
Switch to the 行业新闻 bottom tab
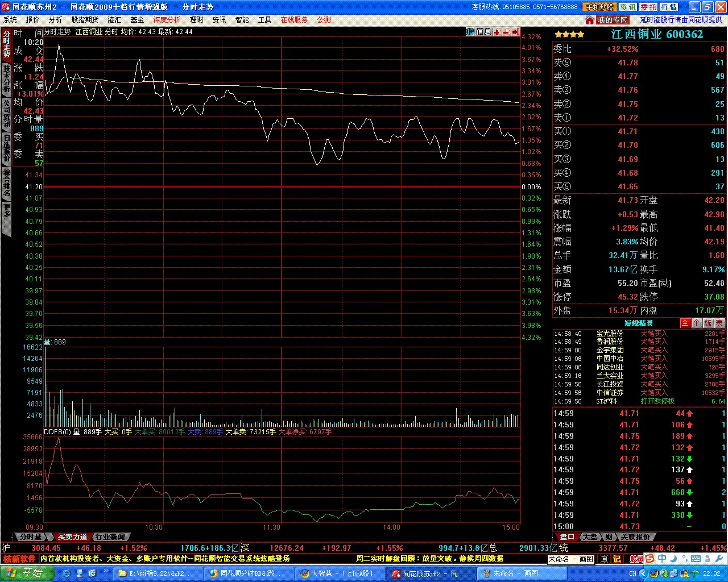[x=110, y=537]
